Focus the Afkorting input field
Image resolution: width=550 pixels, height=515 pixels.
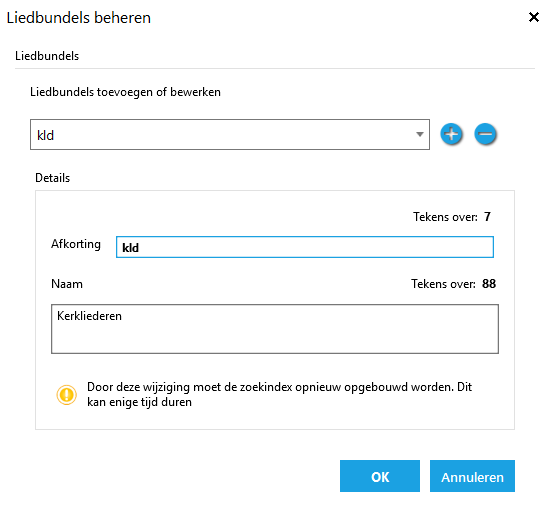(305, 247)
